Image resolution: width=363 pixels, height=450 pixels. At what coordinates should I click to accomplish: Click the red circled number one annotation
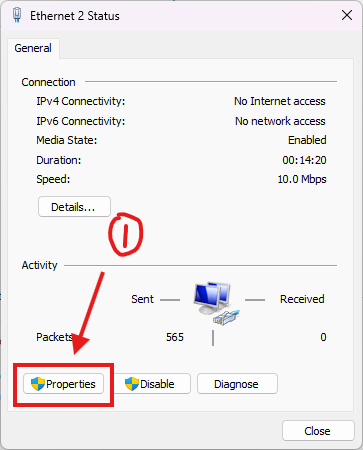pyautogui.click(x=126, y=234)
